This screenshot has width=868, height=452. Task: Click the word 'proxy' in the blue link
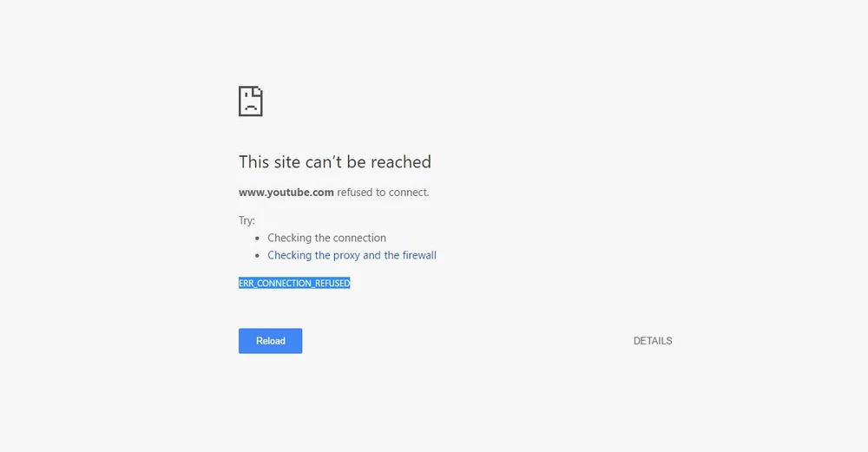pyautogui.click(x=346, y=256)
